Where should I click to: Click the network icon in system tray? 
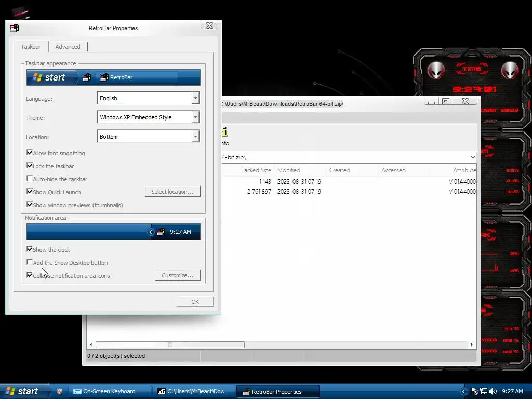pos(484,392)
